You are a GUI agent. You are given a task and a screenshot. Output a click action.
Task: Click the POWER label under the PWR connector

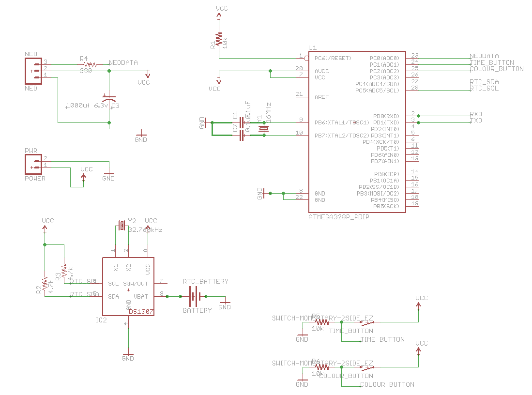coord(35,179)
